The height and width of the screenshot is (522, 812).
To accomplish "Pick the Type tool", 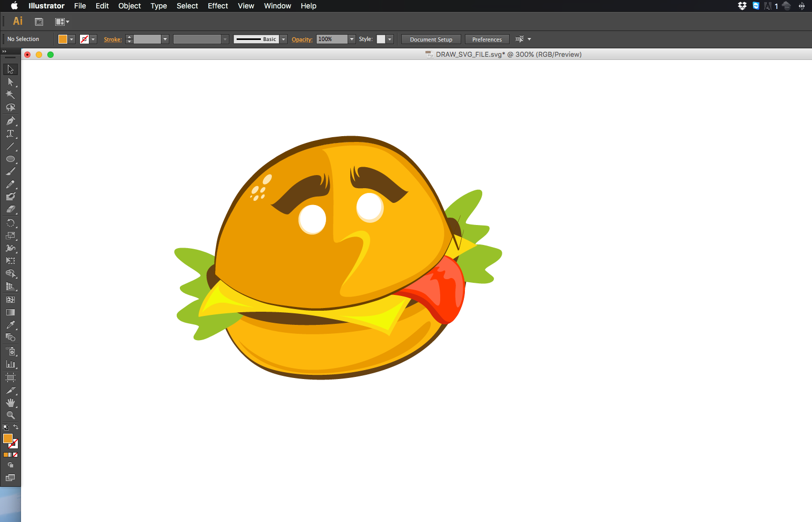I will tap(10, 134).
